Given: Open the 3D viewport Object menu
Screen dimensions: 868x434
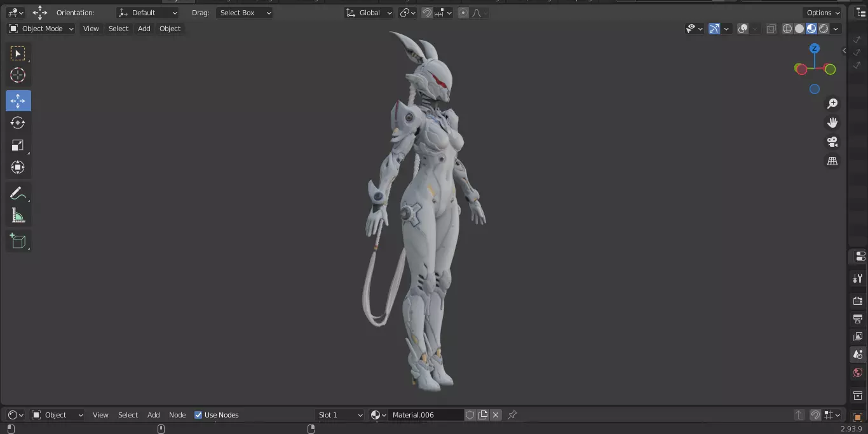Looking at the screenshot, I should point(170,29).
